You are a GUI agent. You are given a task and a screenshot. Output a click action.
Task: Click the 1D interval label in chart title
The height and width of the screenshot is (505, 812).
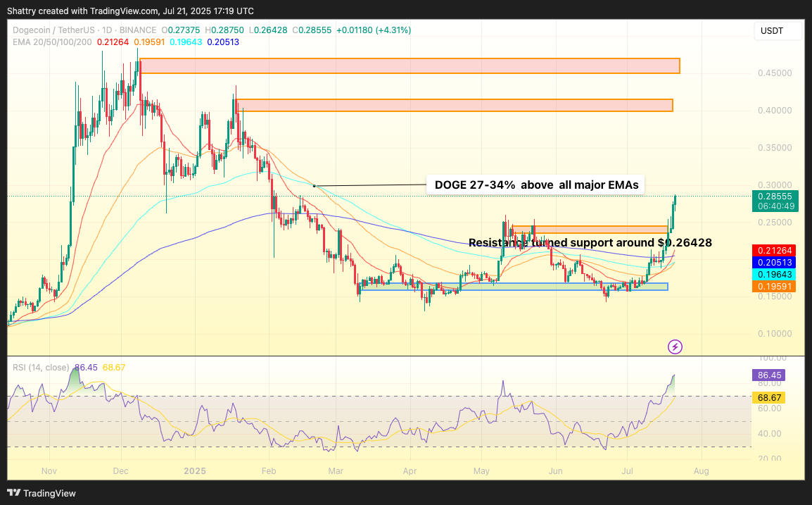[x=106, y=30]
